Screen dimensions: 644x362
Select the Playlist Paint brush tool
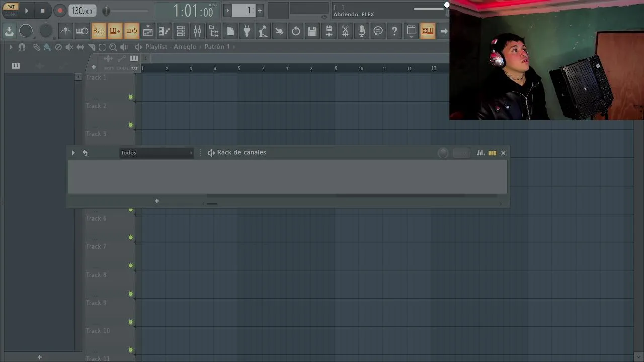pyautogui.click(x=47, y=47)
